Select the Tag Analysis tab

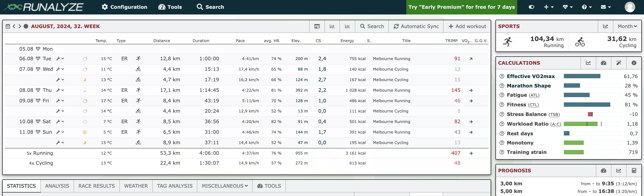175,186
